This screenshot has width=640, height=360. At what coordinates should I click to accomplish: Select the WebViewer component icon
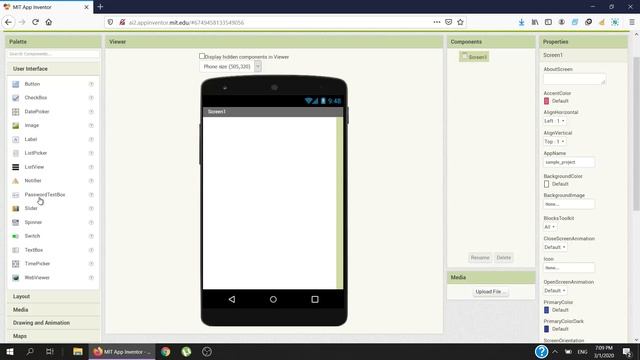[x=16, y=278]
